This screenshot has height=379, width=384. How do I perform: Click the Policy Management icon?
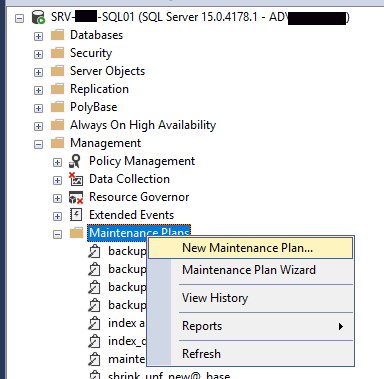pyautogui.click(x=75, y=161)
